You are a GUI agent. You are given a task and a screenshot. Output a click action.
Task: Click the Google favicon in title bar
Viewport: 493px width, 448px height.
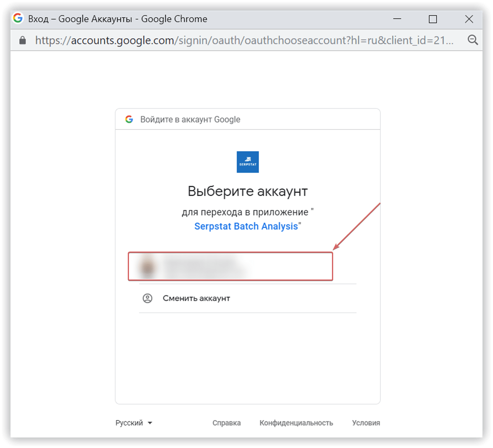[18, 18]
